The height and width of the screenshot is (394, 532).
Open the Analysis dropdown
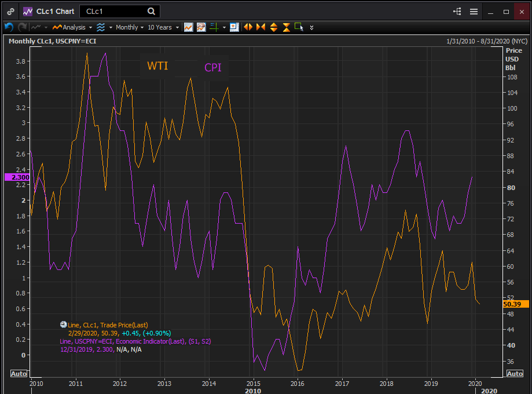[x=72, y=27]
